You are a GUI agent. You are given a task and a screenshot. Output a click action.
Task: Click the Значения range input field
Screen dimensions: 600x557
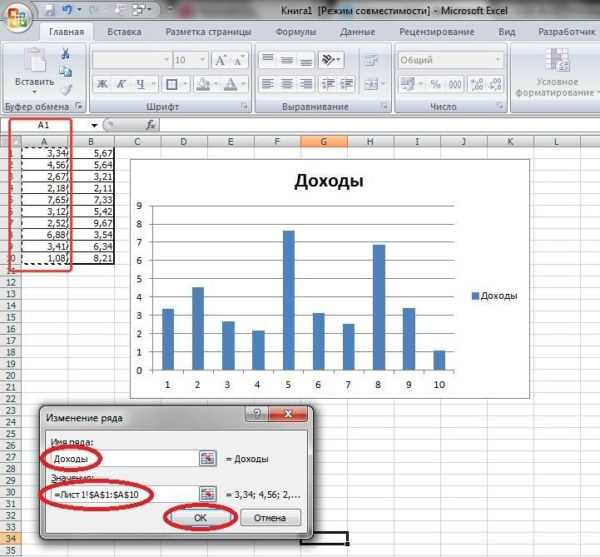coord(124,494)
